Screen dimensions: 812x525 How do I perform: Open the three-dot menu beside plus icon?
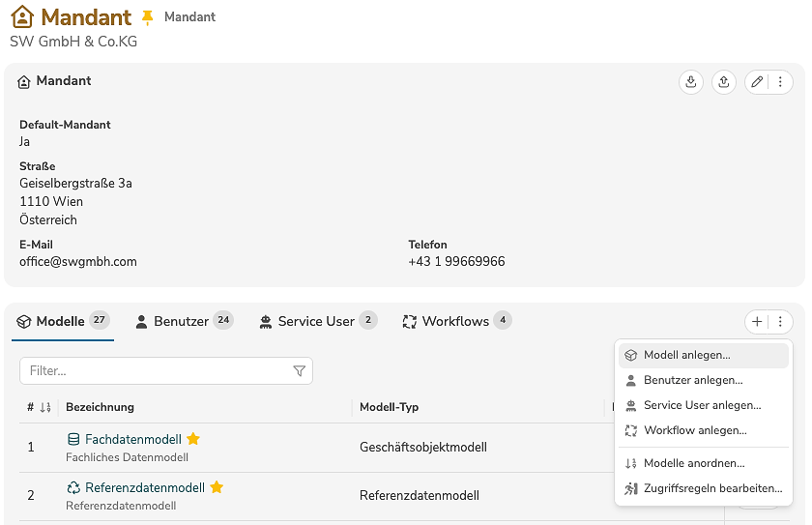(780, 322)
